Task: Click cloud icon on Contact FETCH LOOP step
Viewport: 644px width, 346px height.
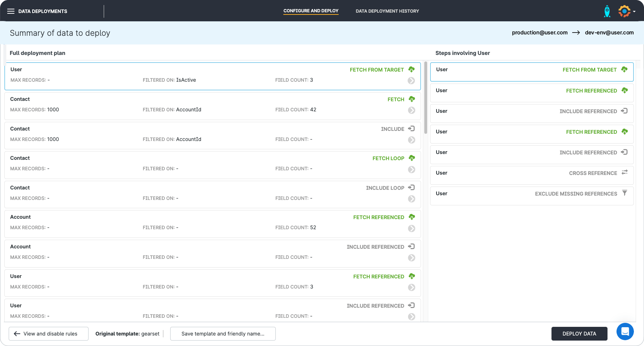Action: (x=412, y=158)
